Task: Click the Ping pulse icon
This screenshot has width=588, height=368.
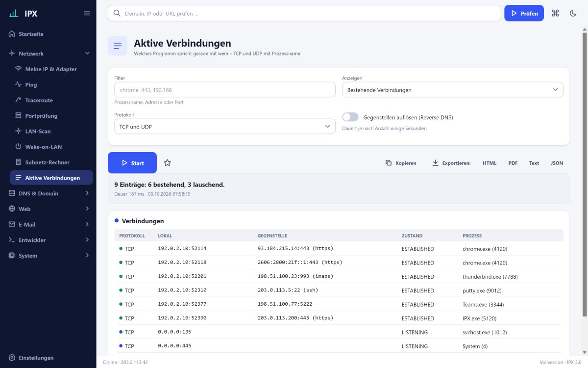Action: pyautogui.click(x=19, y=84)
